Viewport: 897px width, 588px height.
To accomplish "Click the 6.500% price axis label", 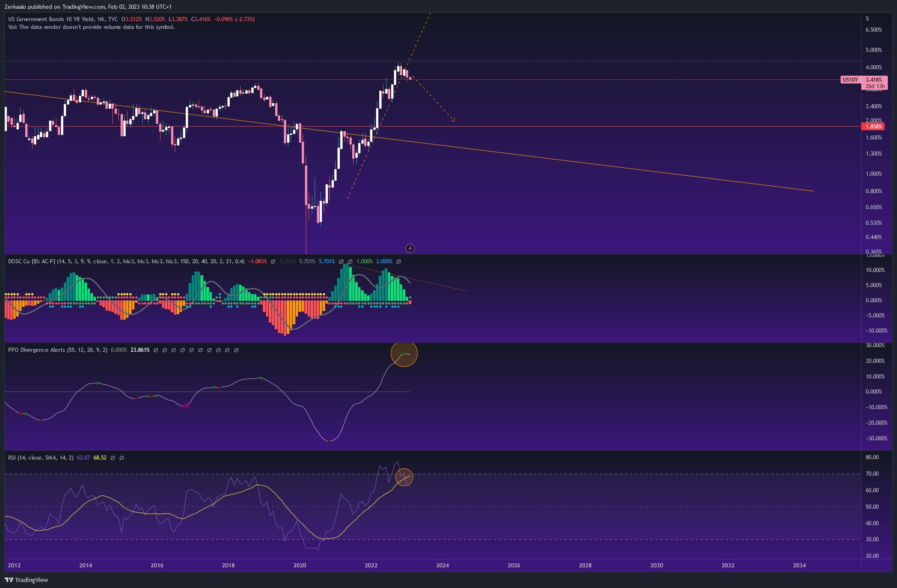I will 874,30.
